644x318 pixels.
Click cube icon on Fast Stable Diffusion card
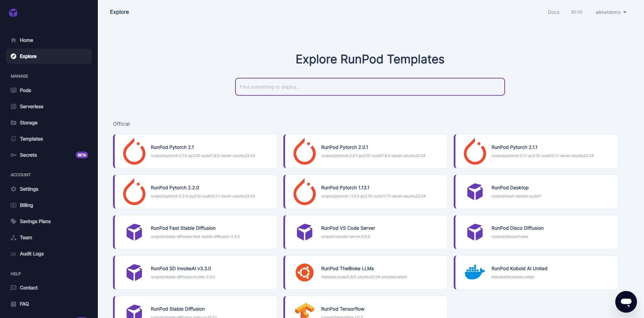(134, 232)
